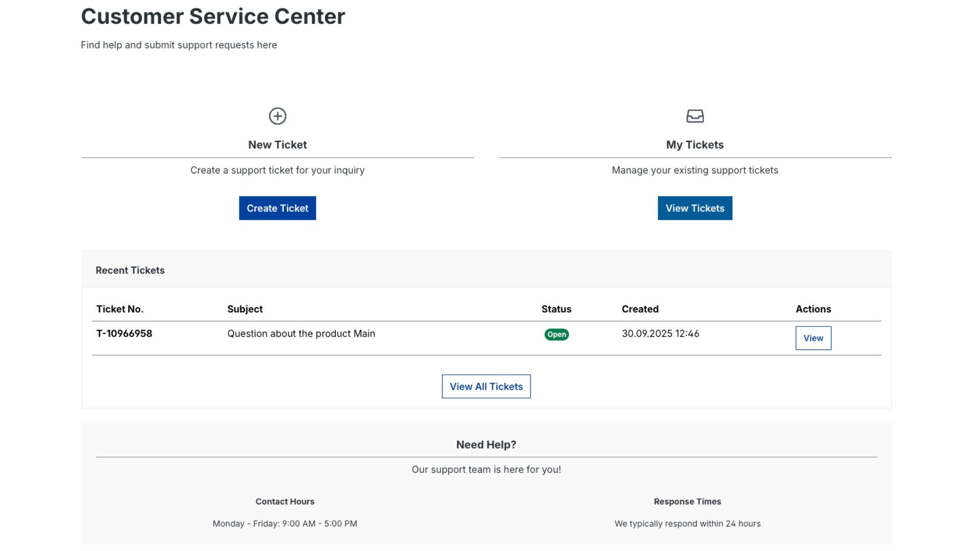The image size is (980, 551).
Task: Click the plus circle New Ticket icon
Action: (277, 116)
